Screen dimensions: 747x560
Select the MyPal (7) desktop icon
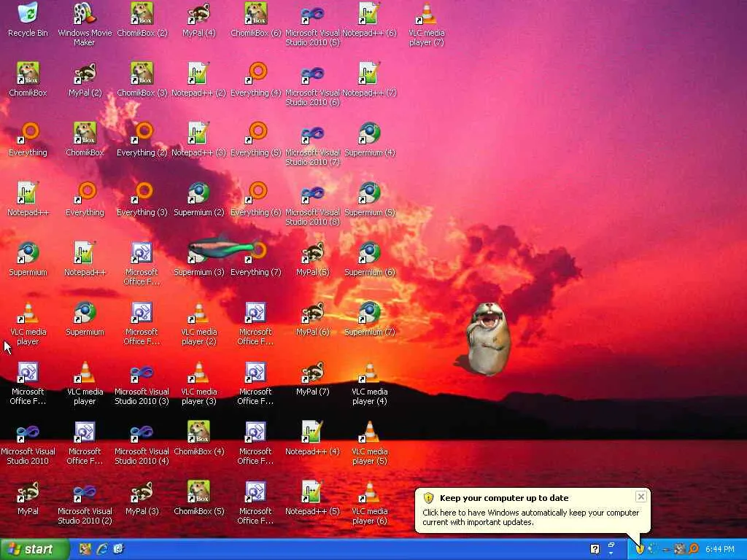(x=312, y=378)
